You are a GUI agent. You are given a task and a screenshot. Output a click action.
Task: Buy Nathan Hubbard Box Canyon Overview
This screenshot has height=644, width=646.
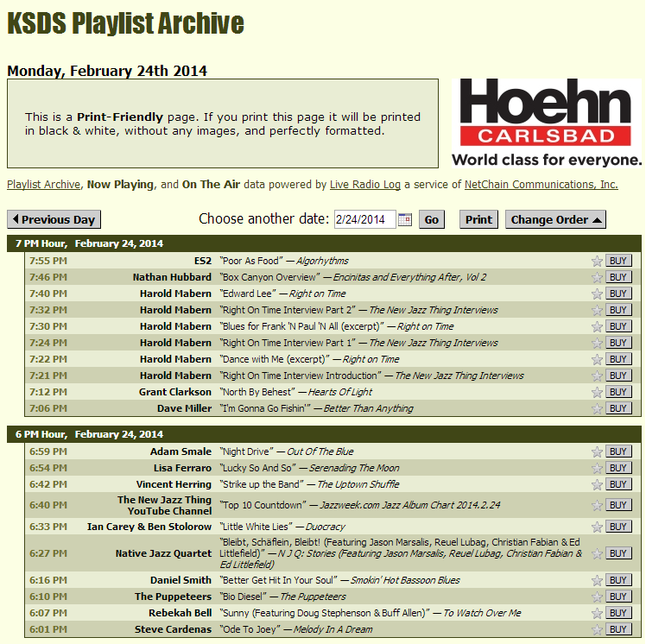point(618,277)
